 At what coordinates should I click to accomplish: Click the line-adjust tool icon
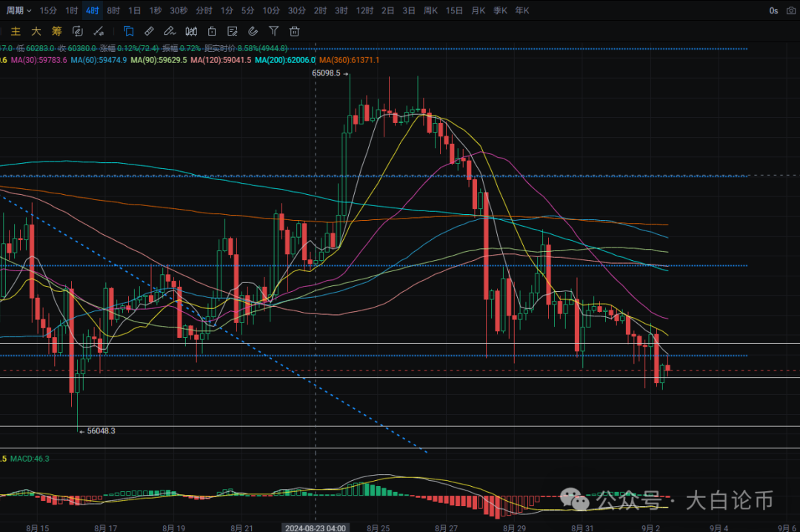(x=99, y=32)
